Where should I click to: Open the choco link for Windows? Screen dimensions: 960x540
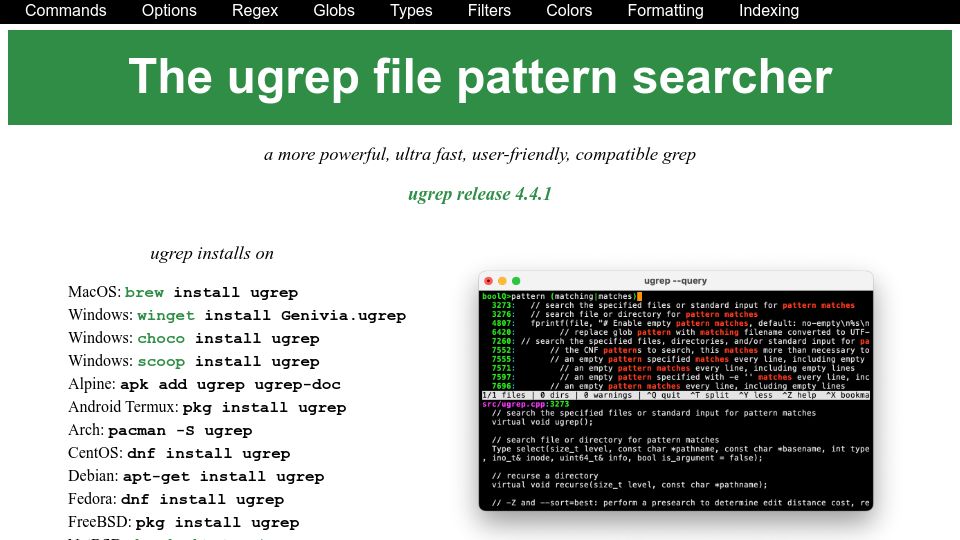coord(161,339)
